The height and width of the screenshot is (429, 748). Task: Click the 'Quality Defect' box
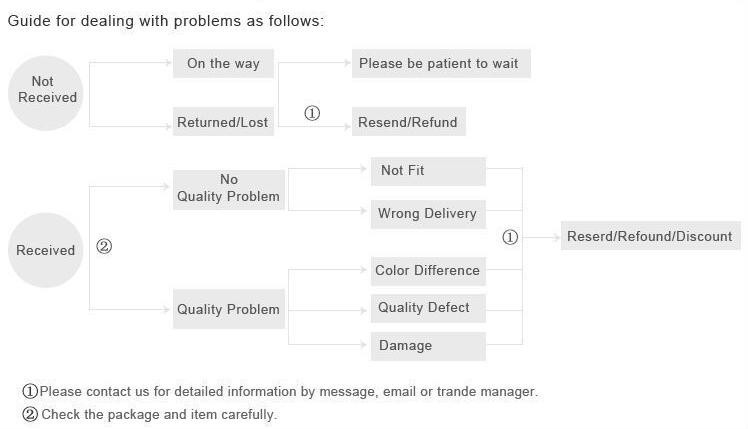tap(427, 308)
